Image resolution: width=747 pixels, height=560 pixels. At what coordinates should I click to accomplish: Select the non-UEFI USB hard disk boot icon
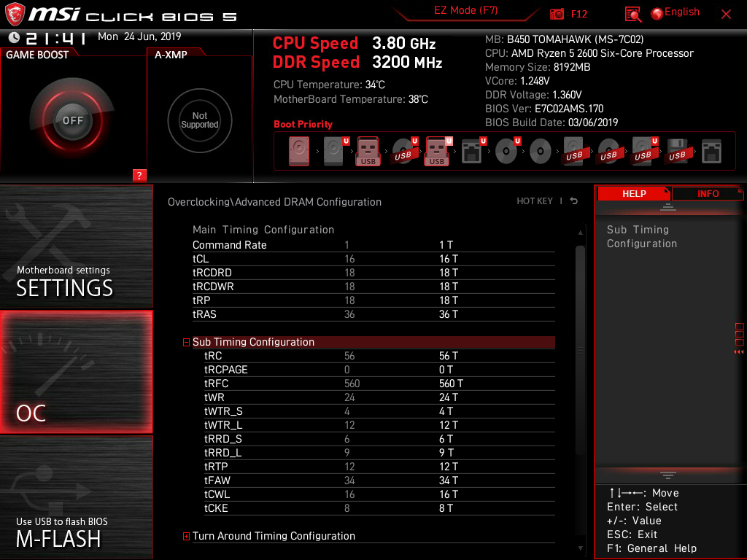575,152
